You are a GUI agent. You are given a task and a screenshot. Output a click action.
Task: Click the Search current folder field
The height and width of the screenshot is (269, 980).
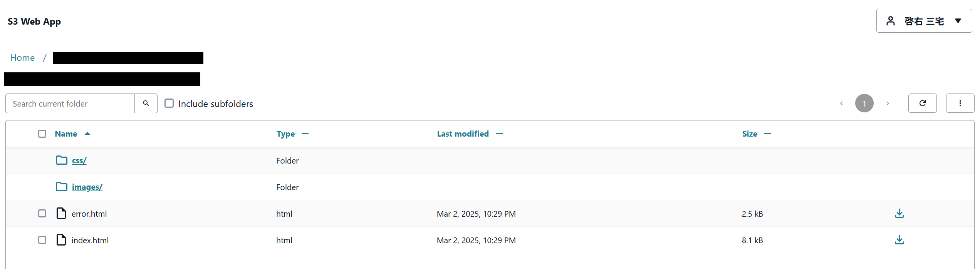(x=70, y=104)
